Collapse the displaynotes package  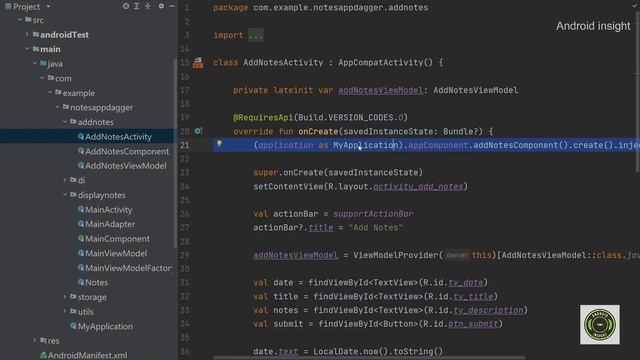pyautogui.click(x=65, y=195)
